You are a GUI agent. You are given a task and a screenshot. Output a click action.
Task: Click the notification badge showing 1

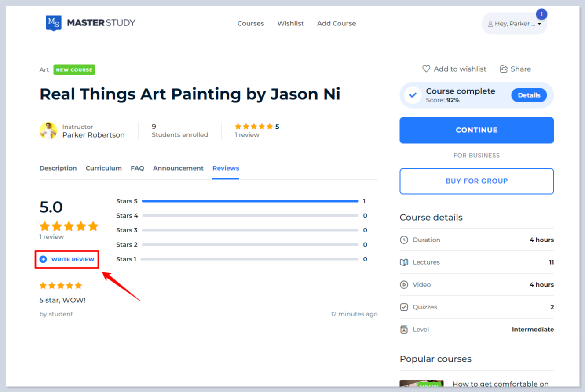pyautogui.click(x=541, y=15)
